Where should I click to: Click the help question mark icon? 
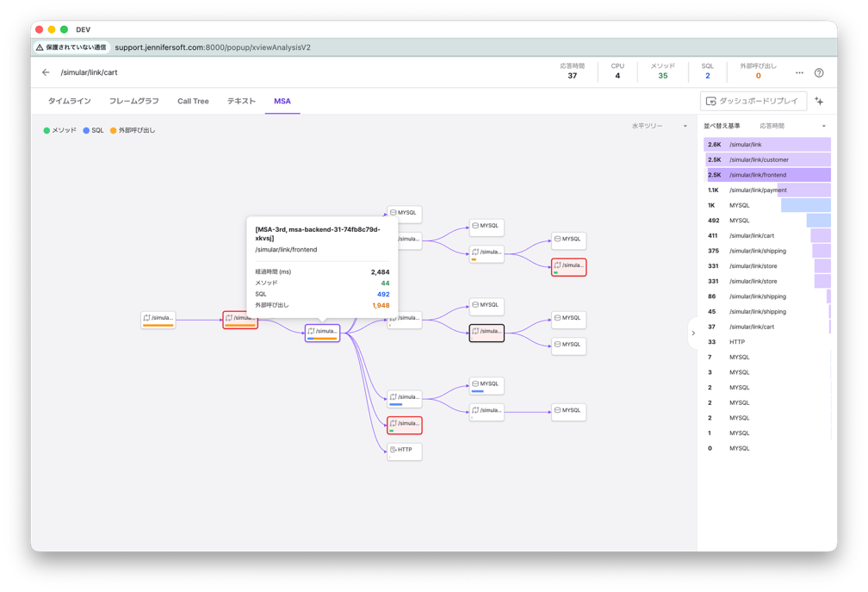819,73
